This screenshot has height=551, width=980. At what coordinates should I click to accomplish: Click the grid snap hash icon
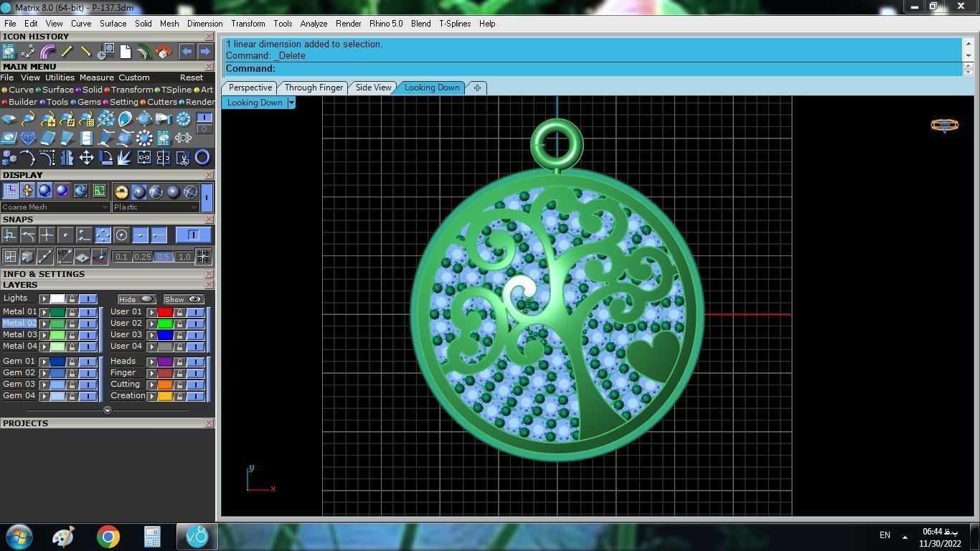click(203, 256)
